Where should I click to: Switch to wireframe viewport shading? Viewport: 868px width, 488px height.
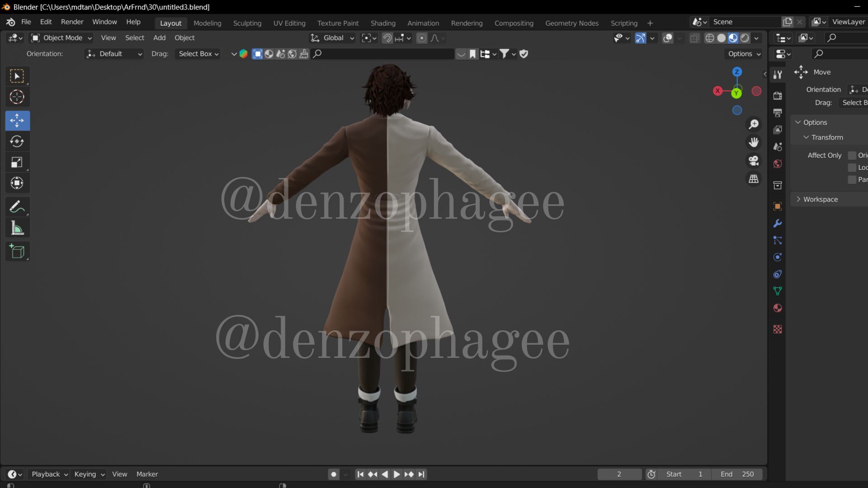coord(710,38)
